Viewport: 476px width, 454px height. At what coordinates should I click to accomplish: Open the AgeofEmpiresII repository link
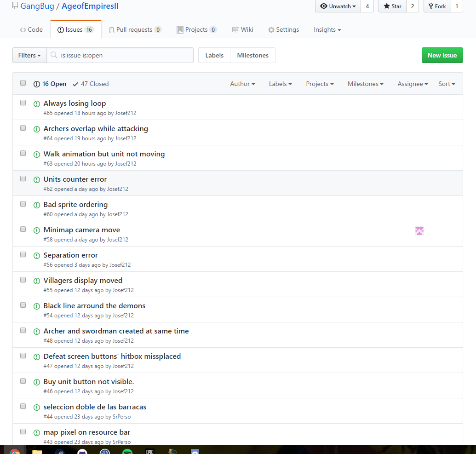(x=90, y=6)
